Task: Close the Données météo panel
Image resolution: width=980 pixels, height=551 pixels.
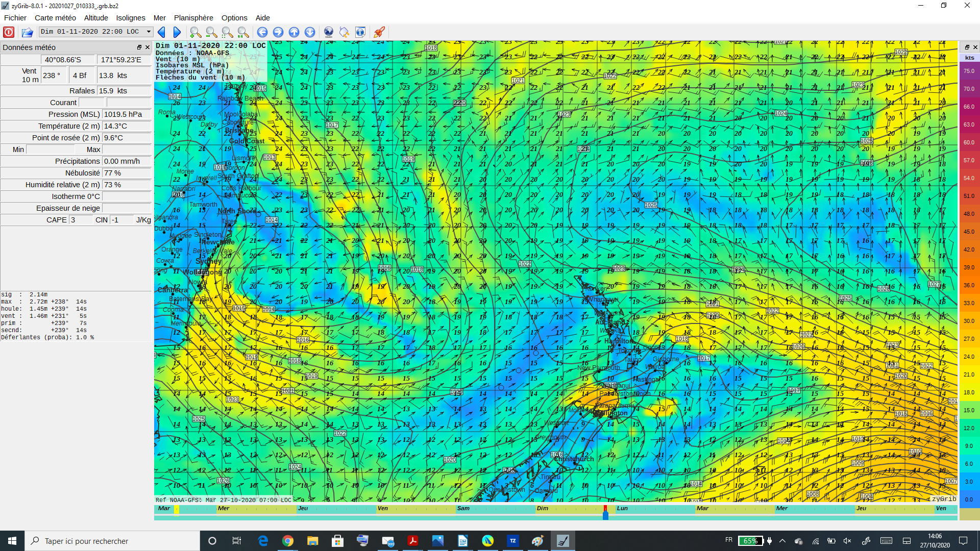Action: tap(148, 47)
